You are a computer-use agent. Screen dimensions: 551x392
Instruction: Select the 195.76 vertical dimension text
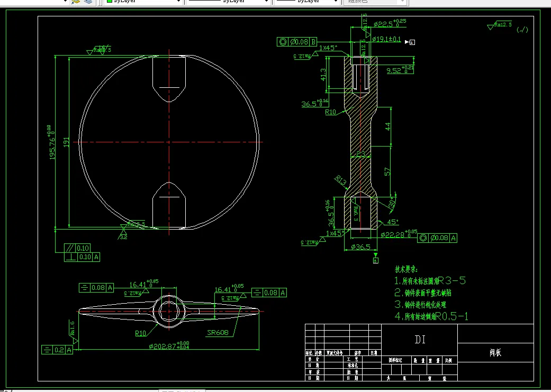[x=51, y=143]
